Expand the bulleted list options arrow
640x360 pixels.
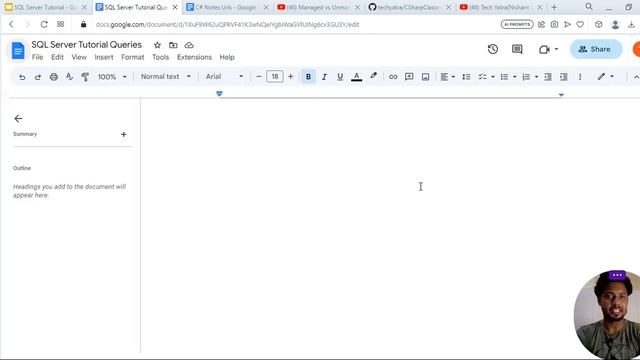click(x=514, y=77)
